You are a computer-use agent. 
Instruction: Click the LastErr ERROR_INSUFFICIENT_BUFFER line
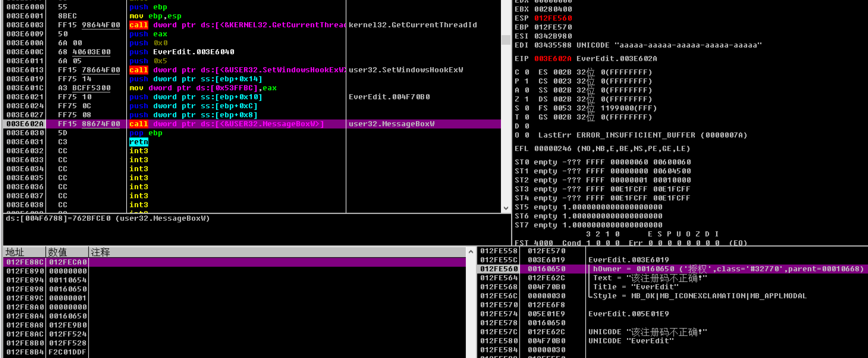tap(642, 135)
